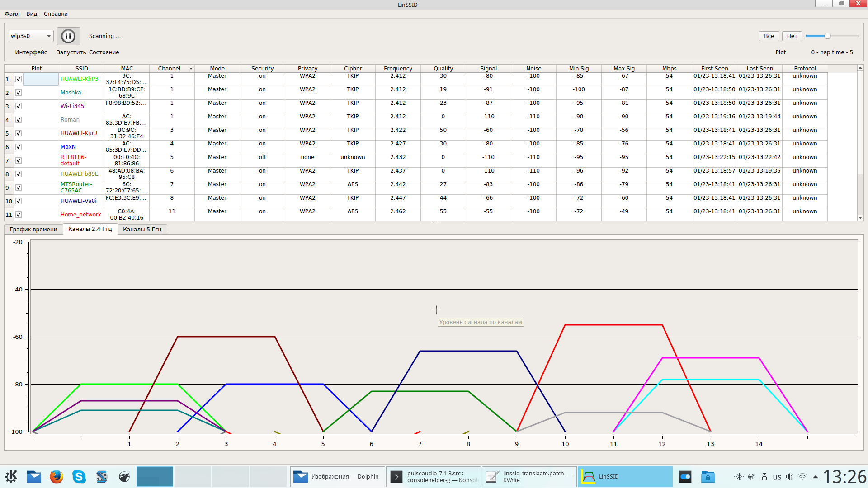The height and width of the screenshot is (488, 868).
Task: Open the wireless network tray icon
Action: pyautogui.click(x=802, y=477)
